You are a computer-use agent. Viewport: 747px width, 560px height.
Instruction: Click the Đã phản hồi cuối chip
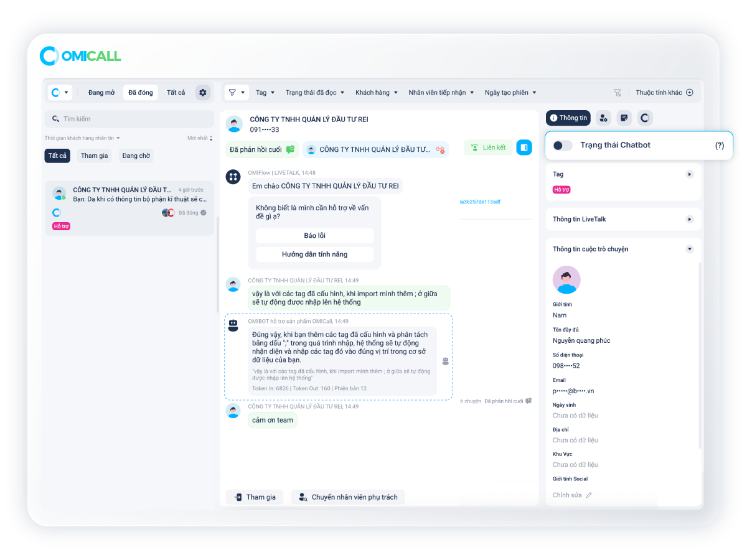click(262, 149)
